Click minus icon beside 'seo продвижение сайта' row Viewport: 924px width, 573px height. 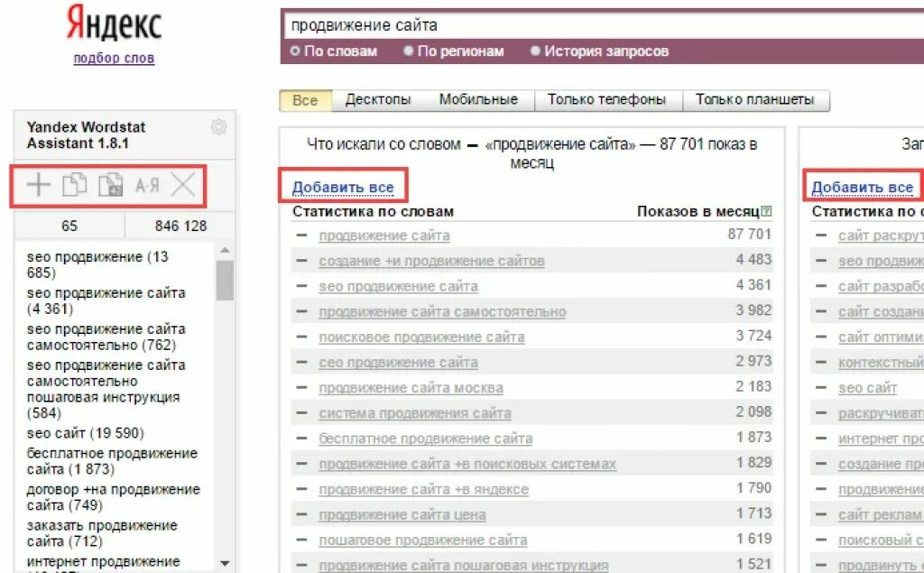tap(301, 286)
